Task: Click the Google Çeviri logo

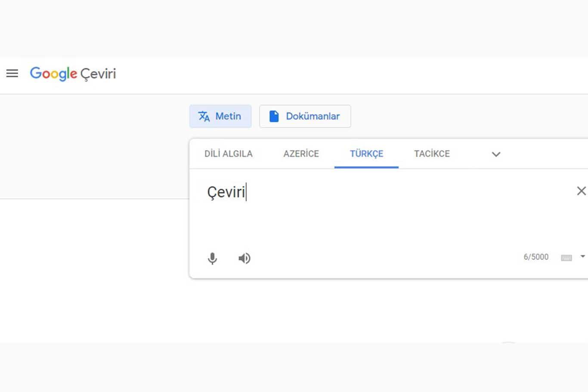Action: [x=73, y=74]
